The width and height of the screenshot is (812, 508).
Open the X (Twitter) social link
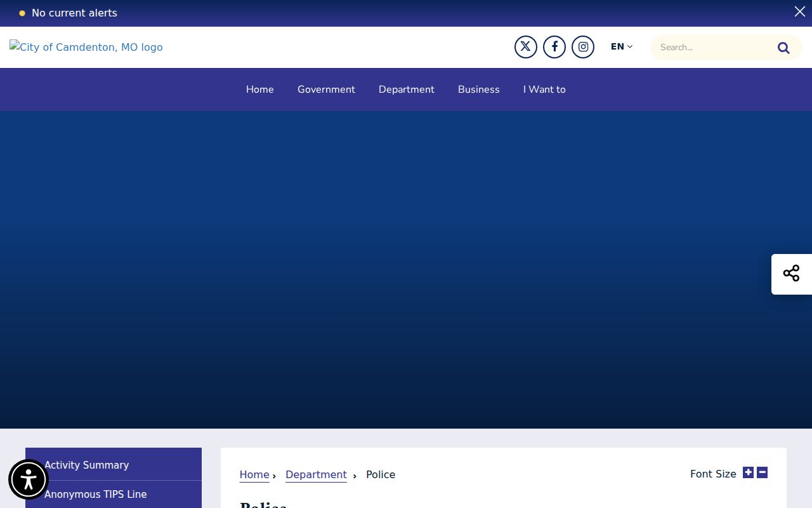(526, 47)
